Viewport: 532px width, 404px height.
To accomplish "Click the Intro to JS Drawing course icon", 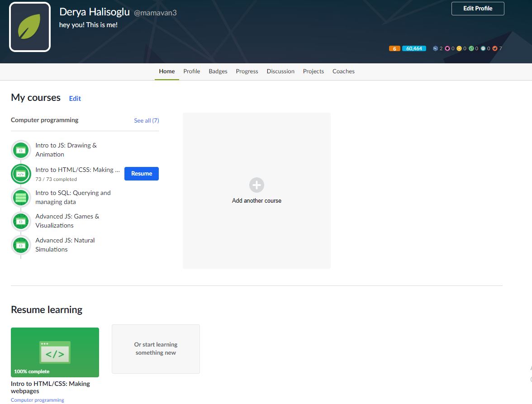I will [x=21, y=150].
